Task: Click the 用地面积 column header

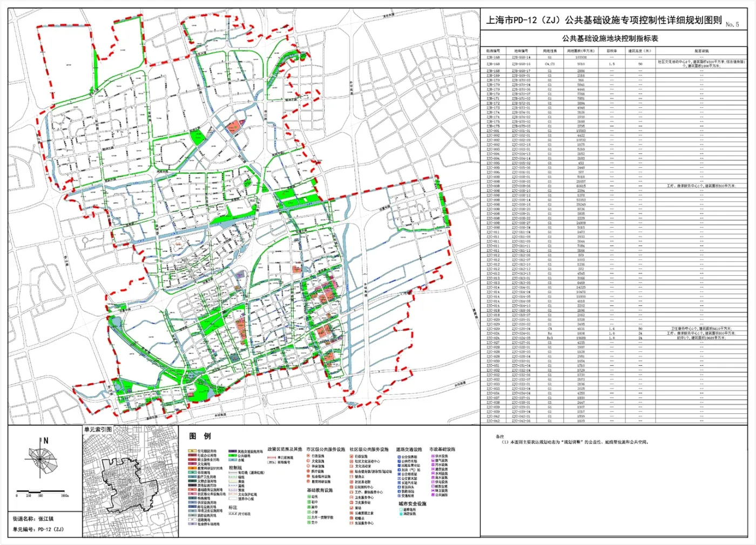Action: [580, 51]
